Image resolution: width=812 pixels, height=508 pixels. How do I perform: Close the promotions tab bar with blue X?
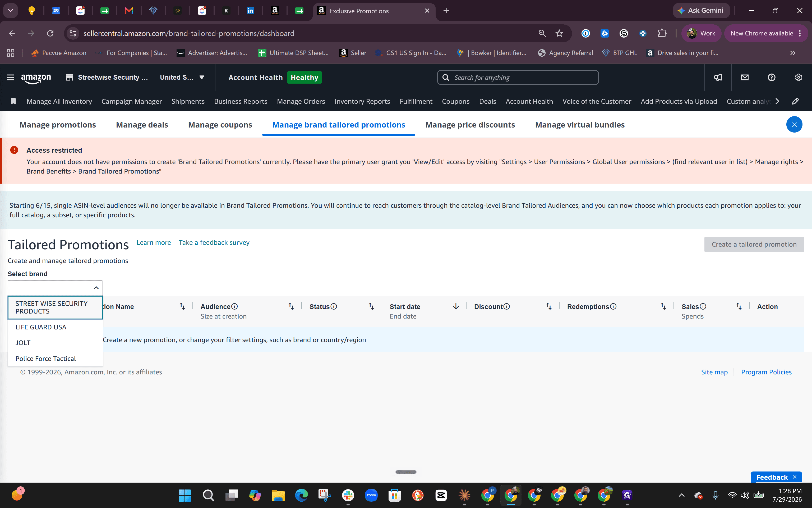point(794,125)
